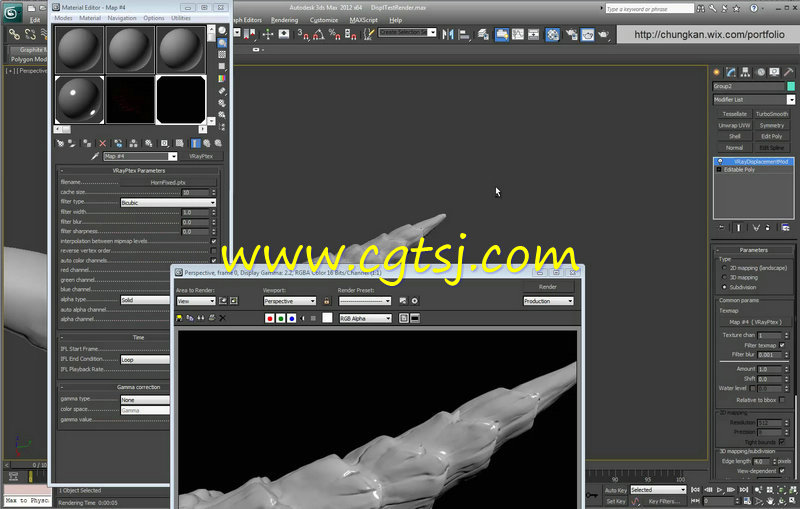Toggle Backlight icon in Material Editor sidebar

click(222, 43)
